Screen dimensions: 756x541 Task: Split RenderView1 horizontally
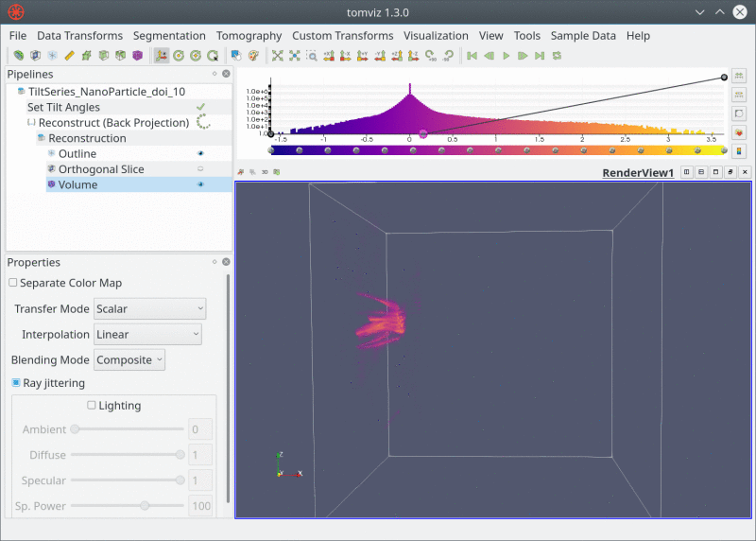687,172
